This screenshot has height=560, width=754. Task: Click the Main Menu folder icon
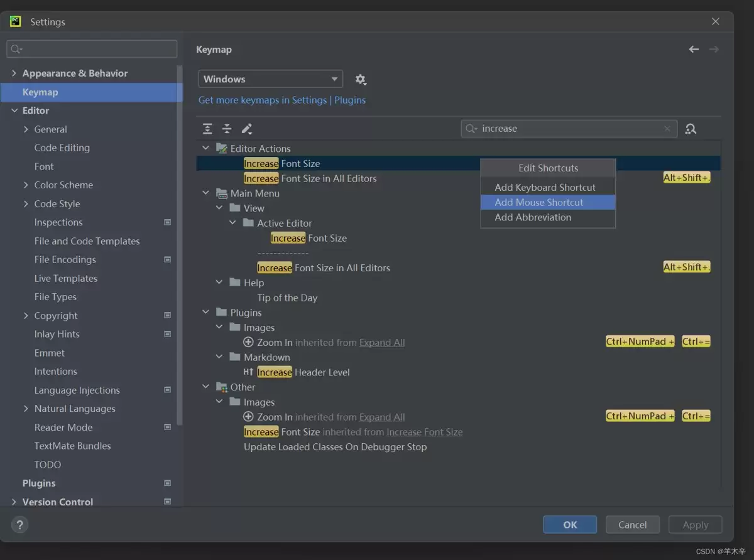(x=221, y=193)
